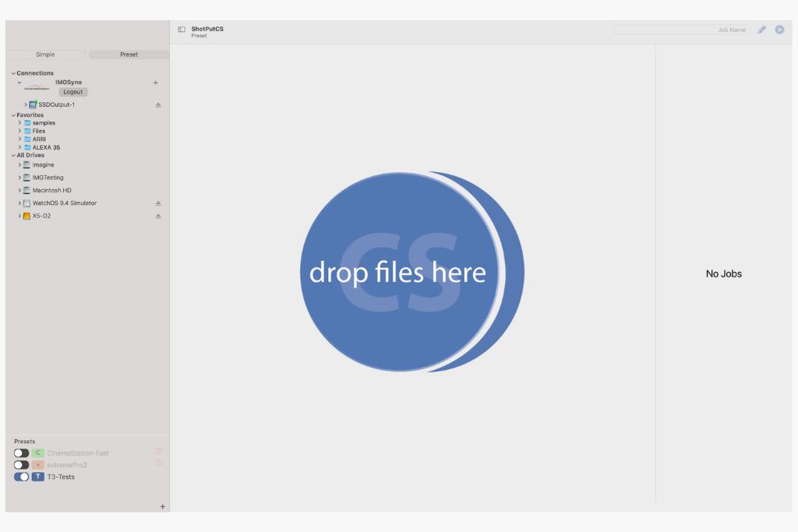The image size is (798, 532).
Task: Select the WatchOS 9.4 Simulator label
Action: point(65,203)
